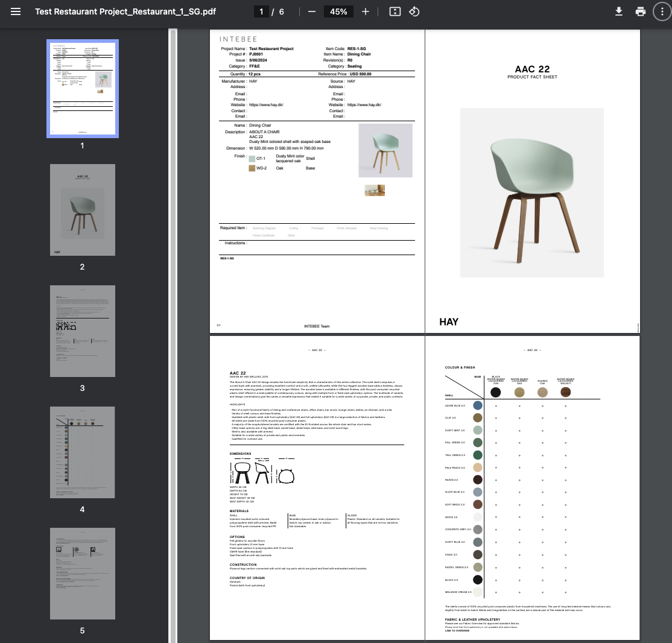Viewport: 672px width, 643px height.
Task: Click the INTEBEE header logo text
Action: tap(238, 39)
